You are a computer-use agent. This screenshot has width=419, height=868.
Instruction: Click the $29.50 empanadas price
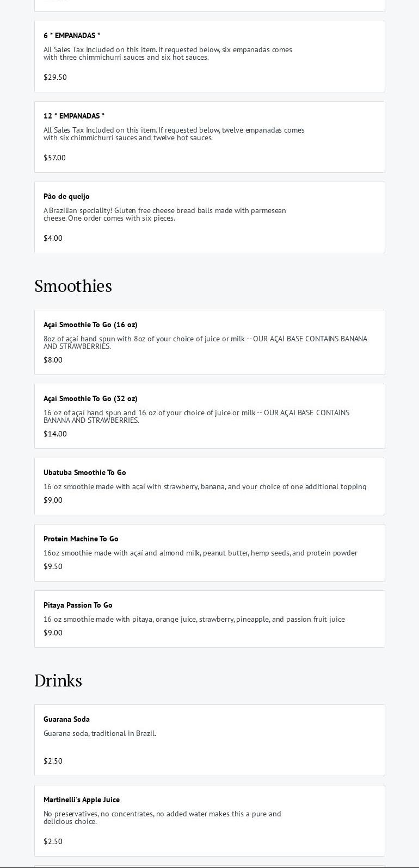pyautogui.click(x=55, y=78)
